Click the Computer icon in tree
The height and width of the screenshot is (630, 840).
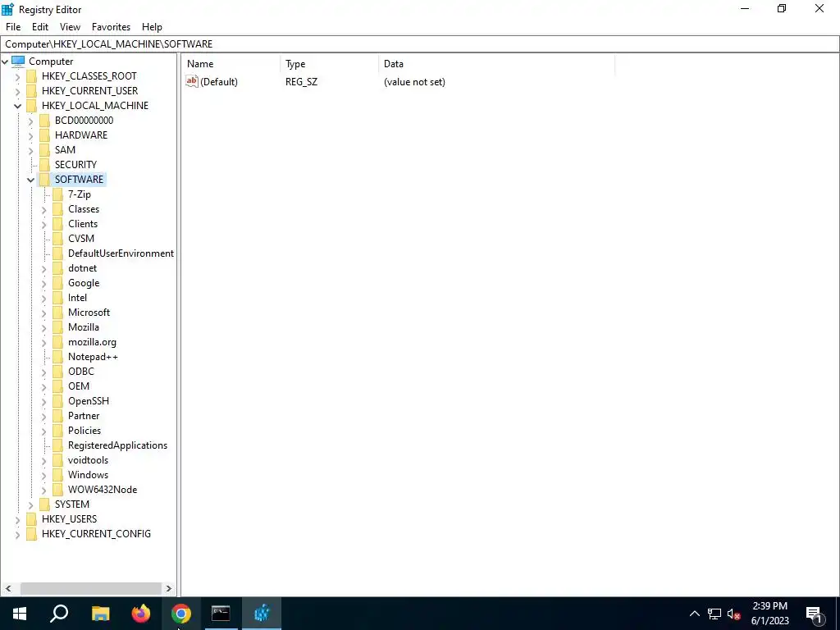pyautogui.click(x=18, y=61)
